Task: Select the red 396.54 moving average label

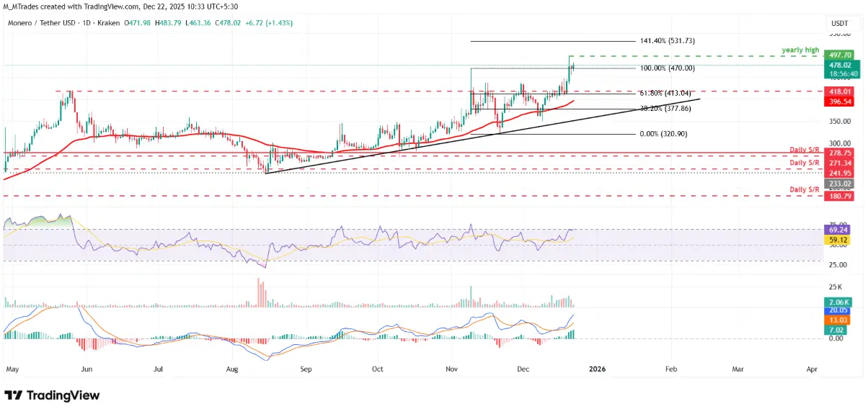Action: click(x=842, y=102)
